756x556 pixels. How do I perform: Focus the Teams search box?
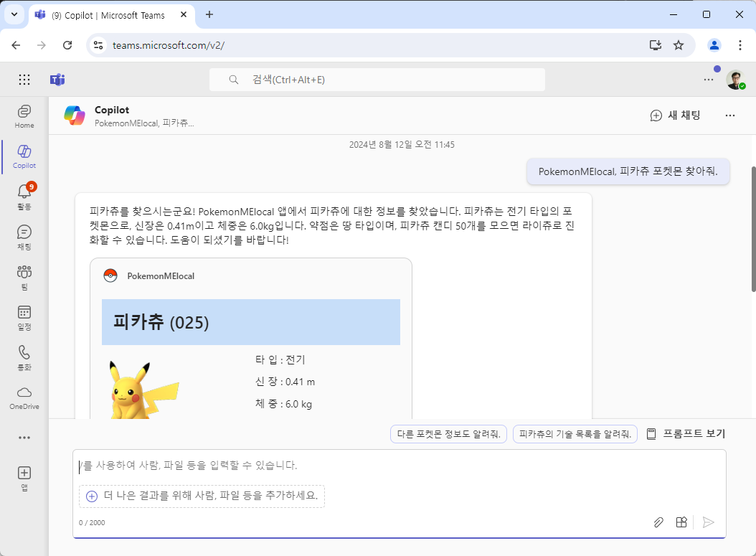point(377,80)
